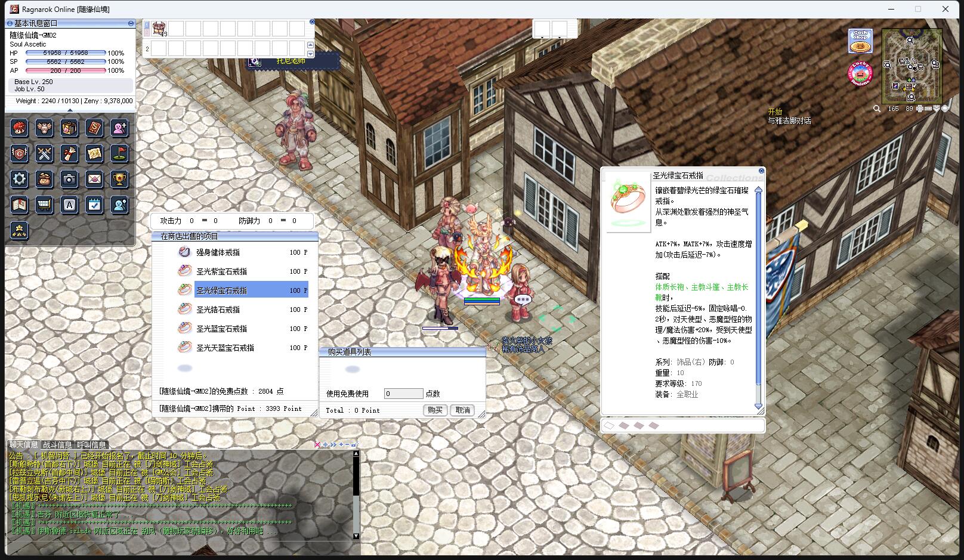Toggle the chat window lock icon
The width and height of the screenshot is (964, 560).
point(354,444)
